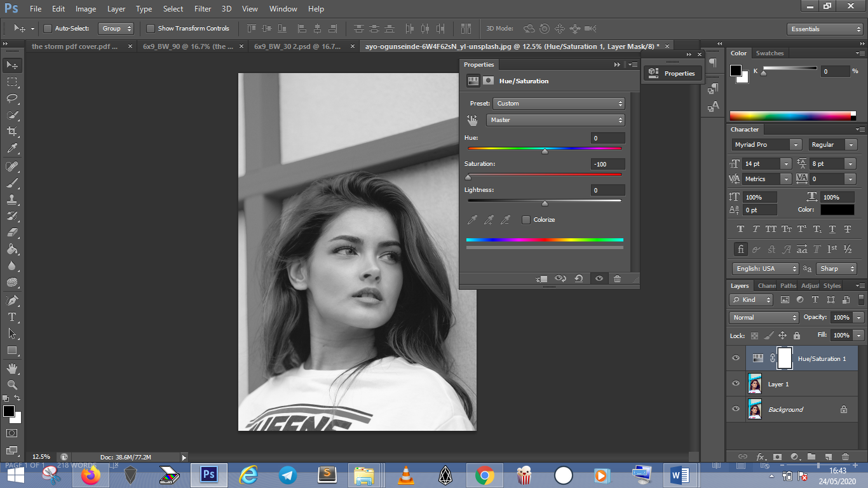The image size is (868, 488).
Task: Switch to the Swatches tab
Action: (770, 53)
